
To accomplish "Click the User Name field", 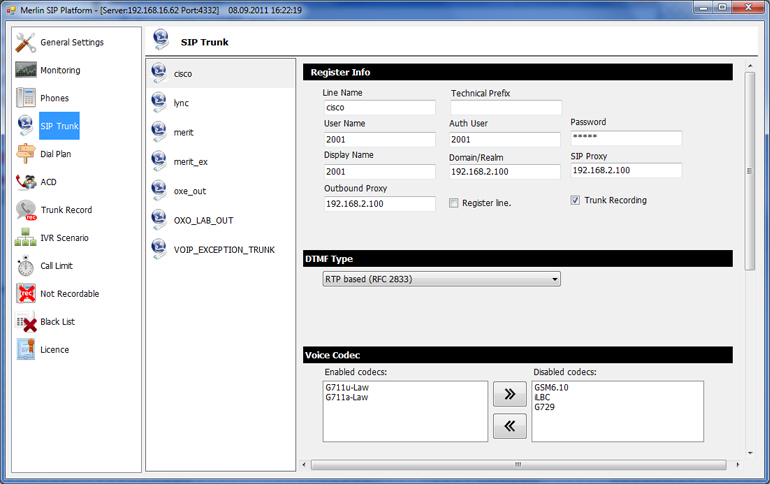I will tap(380, 139).
